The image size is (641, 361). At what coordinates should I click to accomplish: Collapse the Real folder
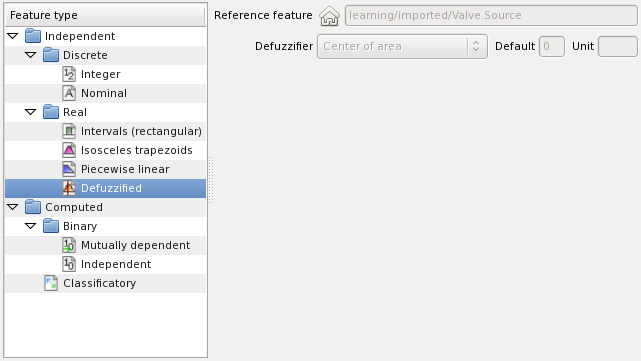click(31, 112)
